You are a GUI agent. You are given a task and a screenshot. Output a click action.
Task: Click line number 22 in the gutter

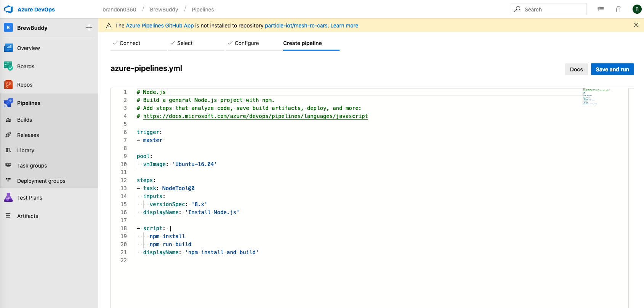tap(123, 260)
